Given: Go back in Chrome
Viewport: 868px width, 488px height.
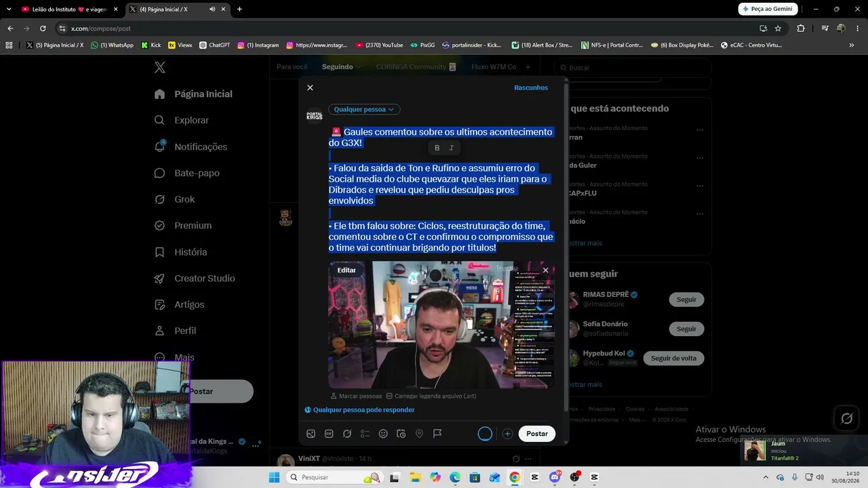Looking at the screenshot, I should pyautogui.click(x=10, y=28).
